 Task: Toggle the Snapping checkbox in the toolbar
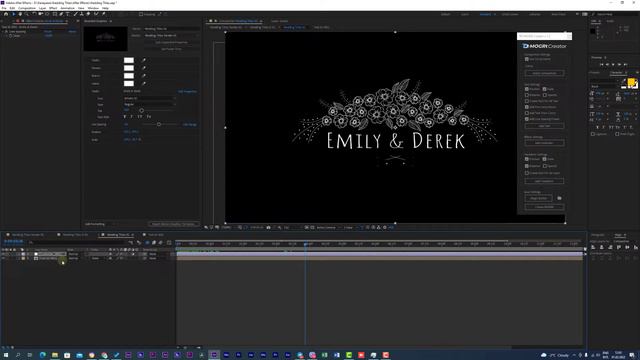tap(141, 14)
